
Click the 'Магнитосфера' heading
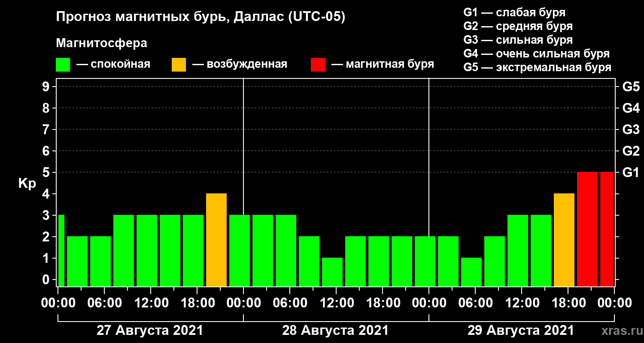tap(102, 43)
